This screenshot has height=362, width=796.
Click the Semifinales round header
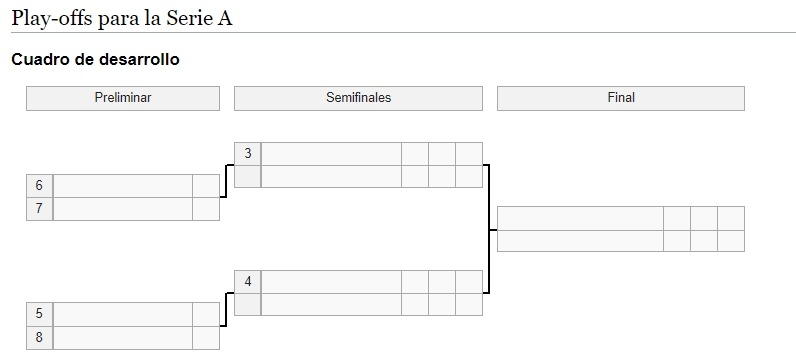tap(358, 98)
